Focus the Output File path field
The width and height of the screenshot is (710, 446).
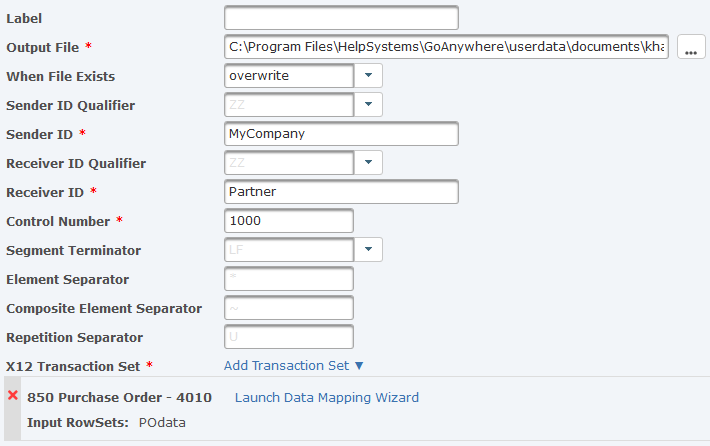(x=446, y=47)
